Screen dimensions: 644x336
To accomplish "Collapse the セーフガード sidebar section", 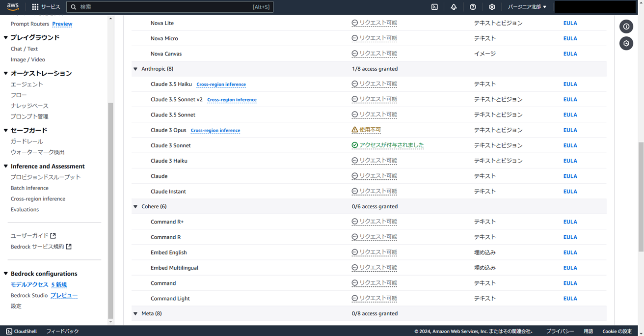I will click(6, 130).
